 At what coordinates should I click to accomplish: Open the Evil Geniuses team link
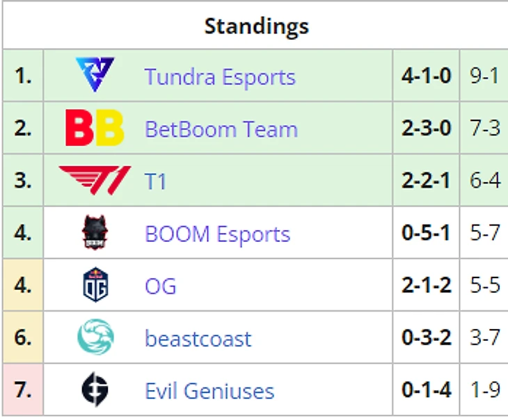point(209,391)
